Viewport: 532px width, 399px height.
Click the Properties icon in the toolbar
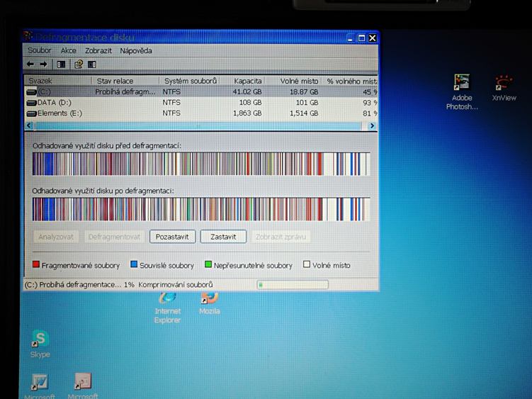79,64
